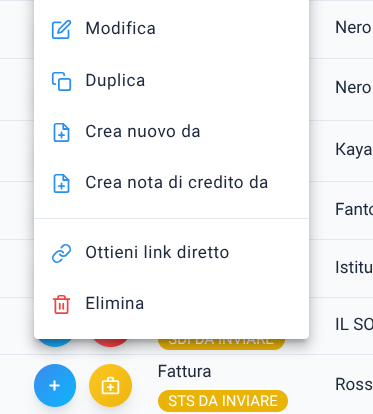Viewport: 373px width, 414px height.
Task: Click the Fattura document type label
Action: (x=184, y=371)
